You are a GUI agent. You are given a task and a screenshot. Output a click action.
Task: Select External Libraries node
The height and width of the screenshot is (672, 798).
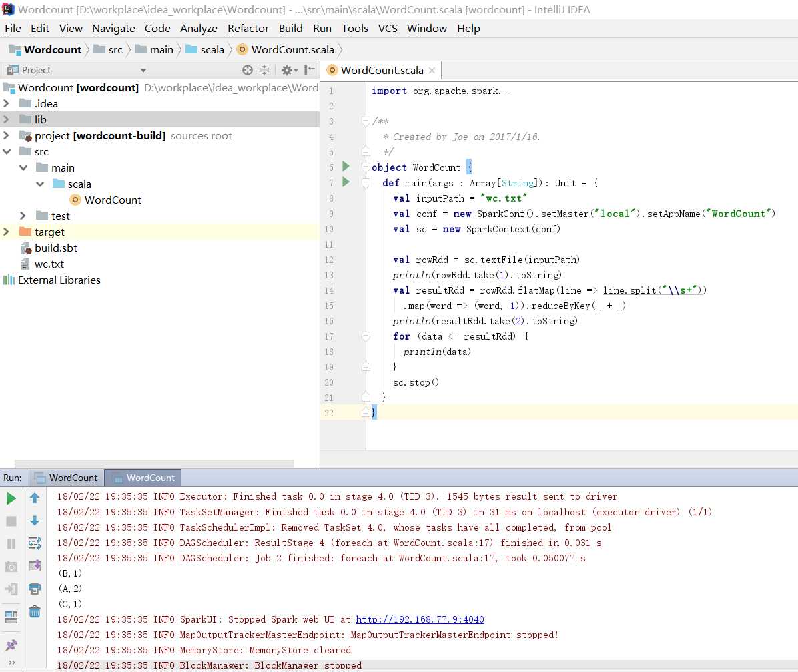[x=51, y=280]
